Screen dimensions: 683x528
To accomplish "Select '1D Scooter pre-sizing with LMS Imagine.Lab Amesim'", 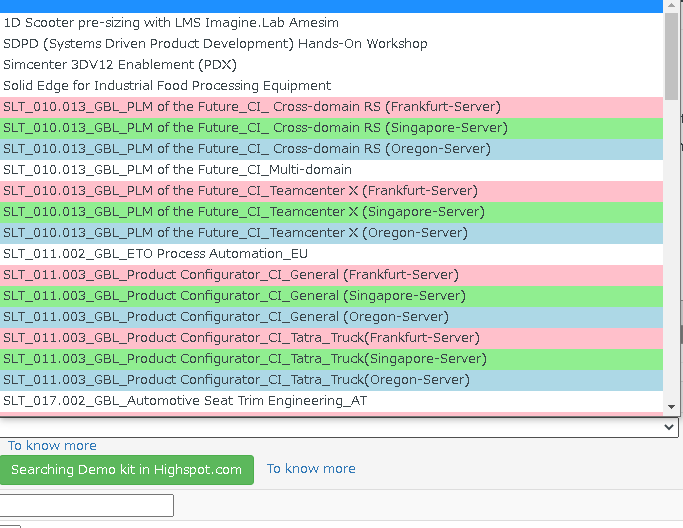I will (x=170, y=22).
